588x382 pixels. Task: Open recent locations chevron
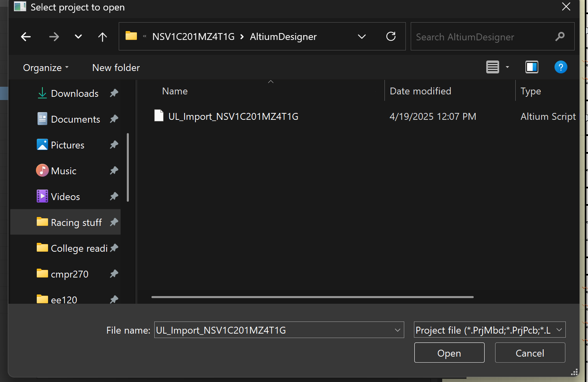[78, 37]
